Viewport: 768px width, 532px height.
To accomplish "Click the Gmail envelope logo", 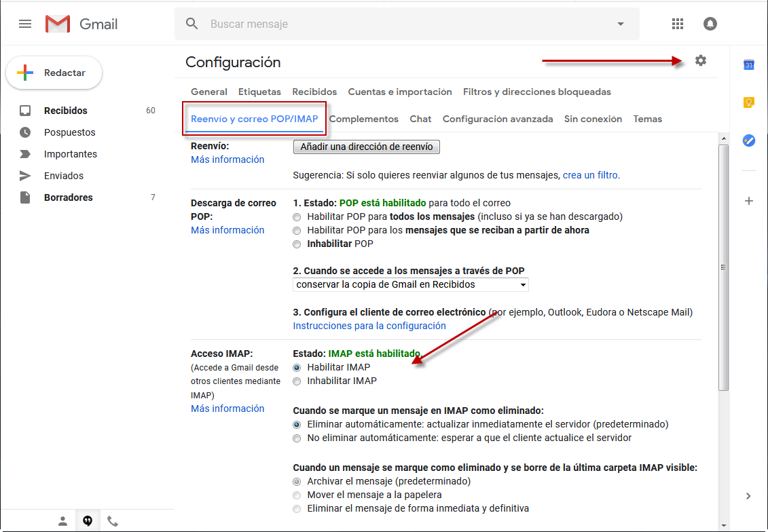I will click(x=57, y=24).
